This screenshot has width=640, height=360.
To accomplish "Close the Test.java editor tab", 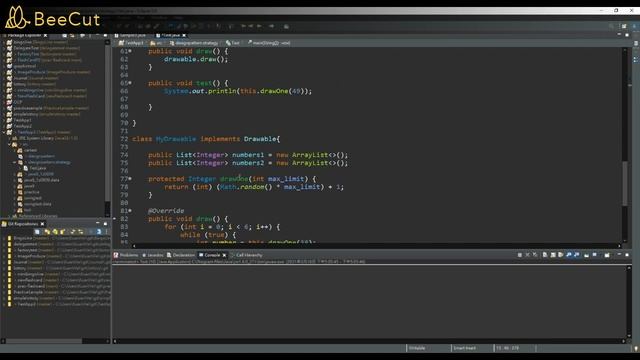I will [x=184, y=36].
